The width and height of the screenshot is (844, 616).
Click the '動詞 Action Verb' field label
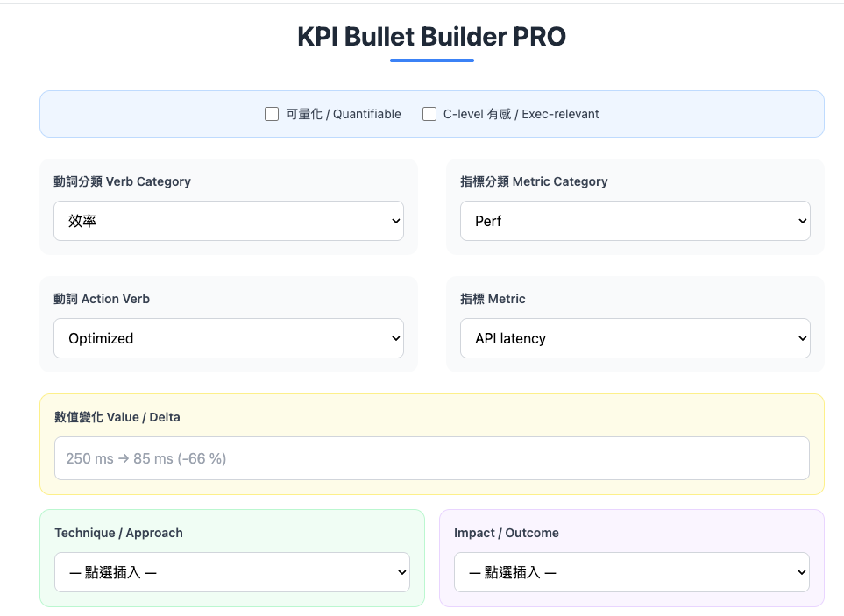point(102,299)
